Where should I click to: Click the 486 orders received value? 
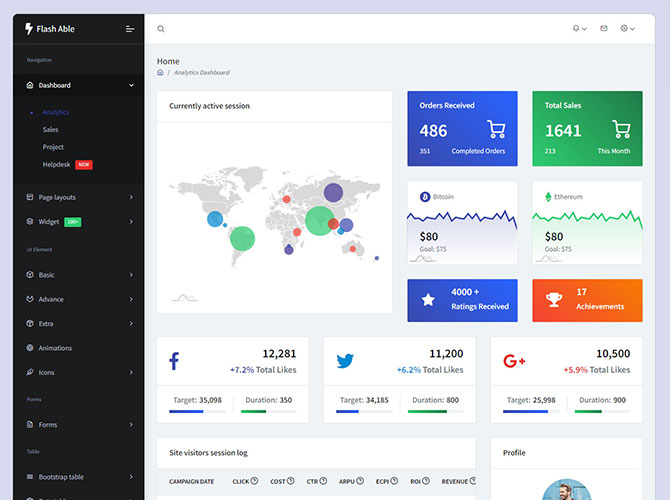point(433,131)
